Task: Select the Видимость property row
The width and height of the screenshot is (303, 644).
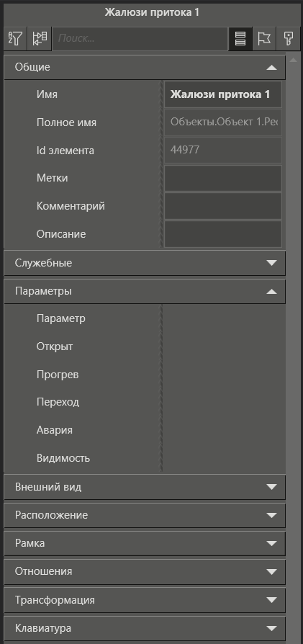Action: [x=145, y=458]
